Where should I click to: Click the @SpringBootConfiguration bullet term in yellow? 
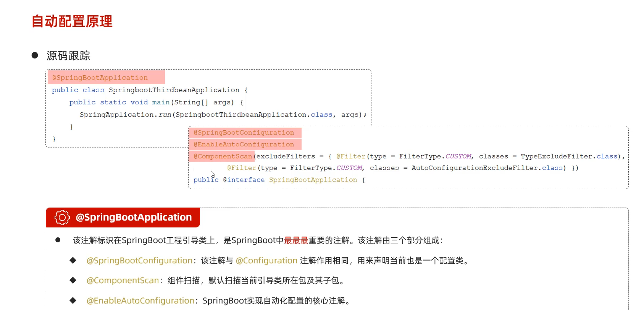coord(139,261)
